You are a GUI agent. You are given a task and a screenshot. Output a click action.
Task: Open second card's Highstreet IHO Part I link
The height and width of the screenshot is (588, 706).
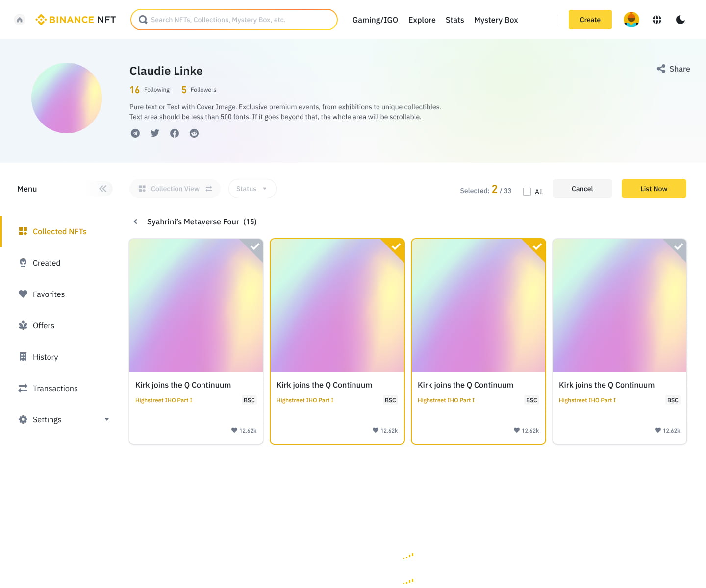pyautogui.click(x=305, y=400)
